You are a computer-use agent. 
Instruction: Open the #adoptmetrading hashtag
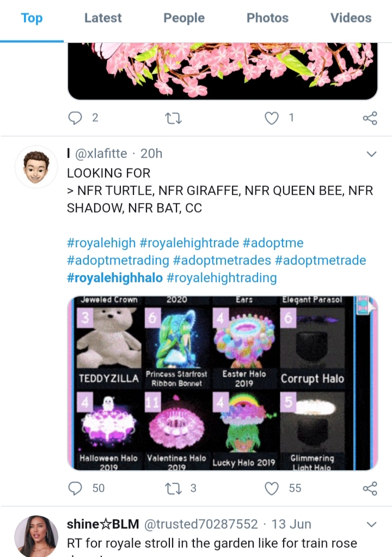pyautogui.click(x=118, y=261)
